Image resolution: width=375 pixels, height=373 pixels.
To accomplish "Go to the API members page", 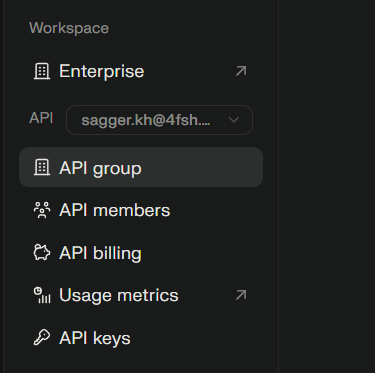I will (141, 210).
